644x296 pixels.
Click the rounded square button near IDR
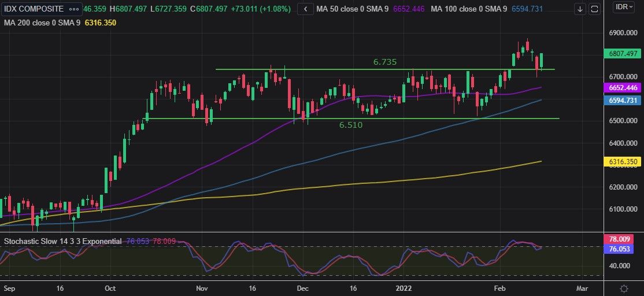point(594,9)
